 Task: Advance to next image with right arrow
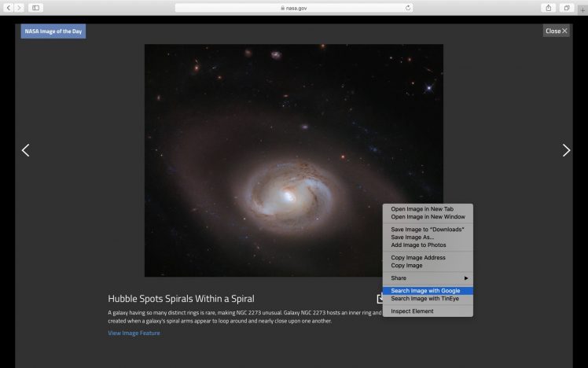pyautogui.click(x=566, y=150)
